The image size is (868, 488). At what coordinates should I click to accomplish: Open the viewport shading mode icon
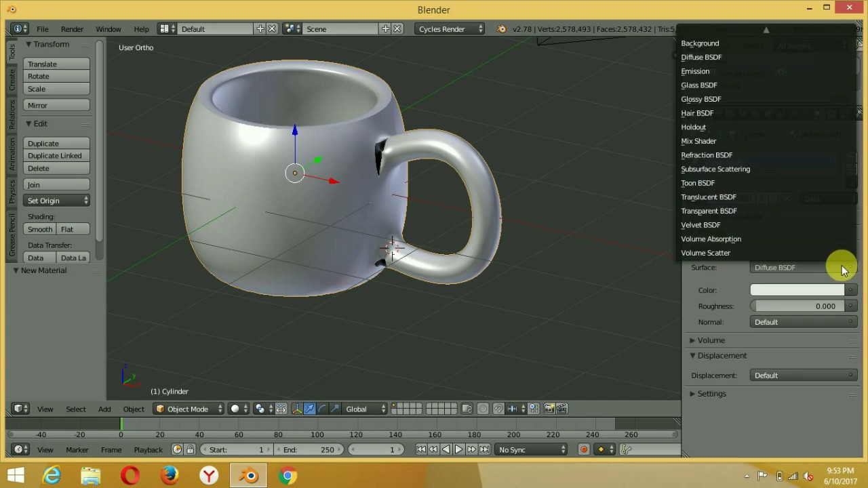pyautogui.click(x=238, y=409)
